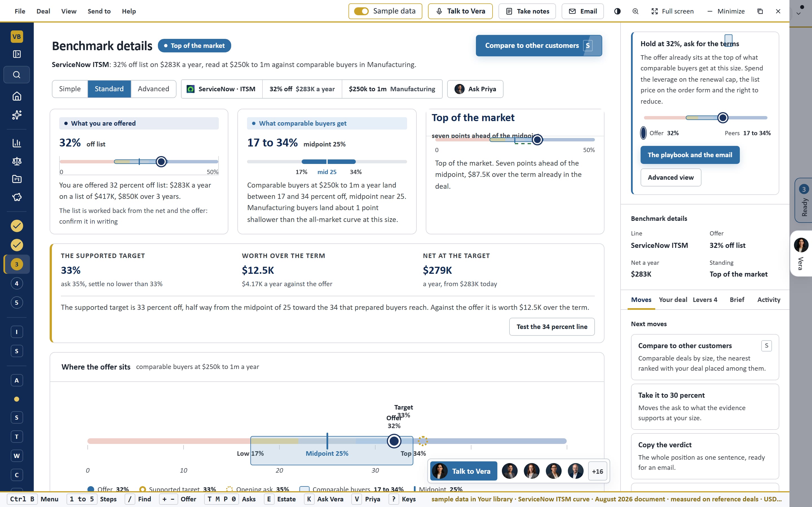812x507 pixels.
Task: Open the $250k to 1m Manufacturing selector
Action: pos(392,89)
